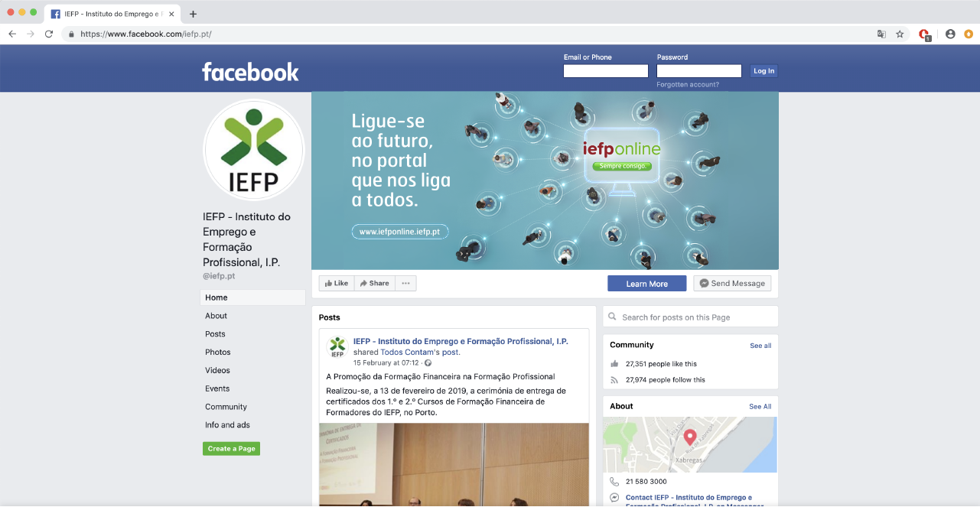Go forward with the browser forward arrow
980x507 pixels.
31,34
